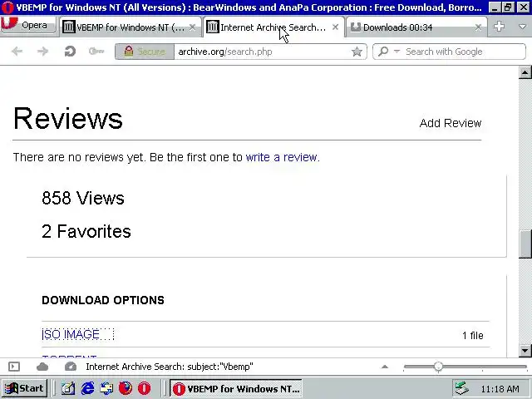This screenshot has width=532, height=399.
Task: Click the Opera window title bar icon
Action: click(x=7, y=7)
